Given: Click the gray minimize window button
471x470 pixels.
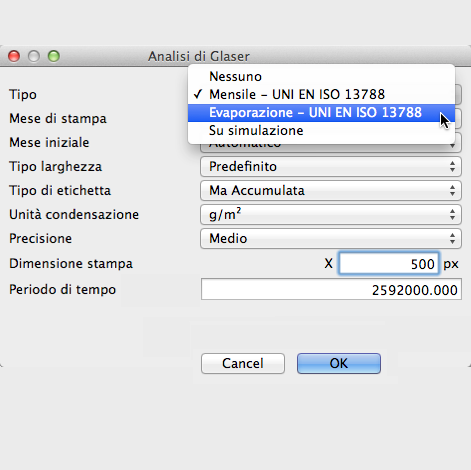Looking at the screenshot, I should 34,56.
